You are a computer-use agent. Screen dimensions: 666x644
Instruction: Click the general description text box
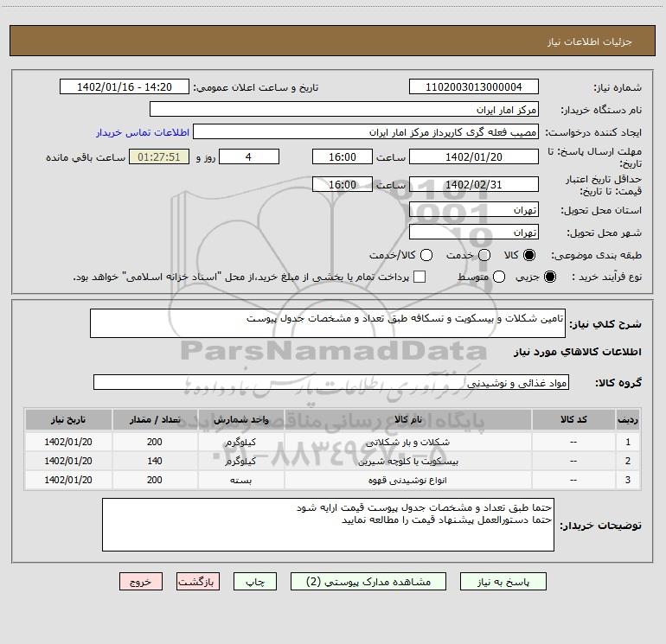(x=328, y=323)
